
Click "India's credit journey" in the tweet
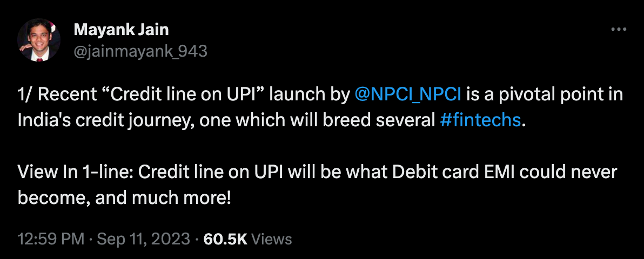(x=93, y=120)
